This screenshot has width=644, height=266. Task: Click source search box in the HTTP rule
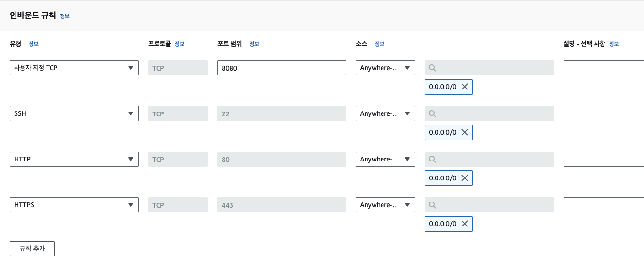[489, 159]
